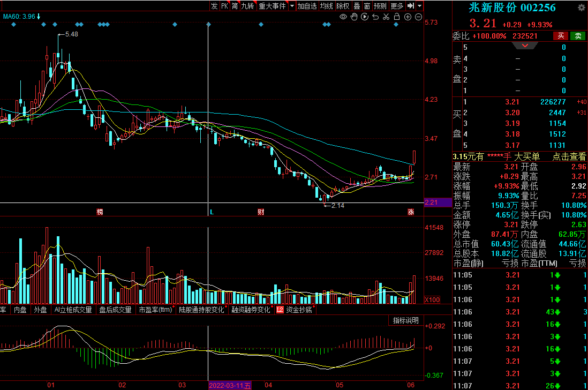Select the scissors cut tool

[386, 17]
